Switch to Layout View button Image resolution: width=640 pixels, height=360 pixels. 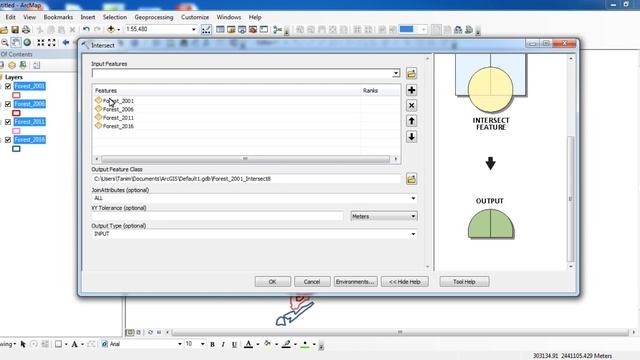pyautogui.click(x=138, y=332)
